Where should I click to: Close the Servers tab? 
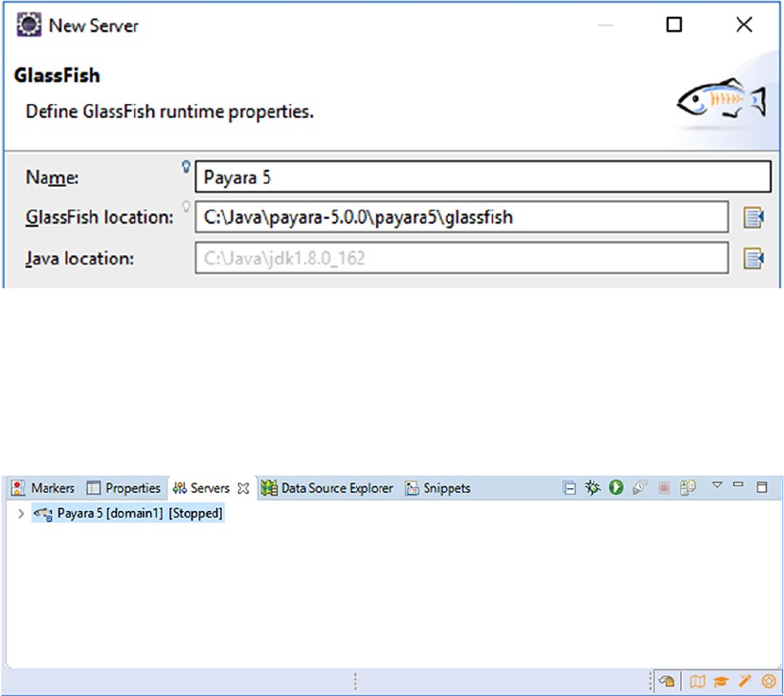(x=243, y=488)
